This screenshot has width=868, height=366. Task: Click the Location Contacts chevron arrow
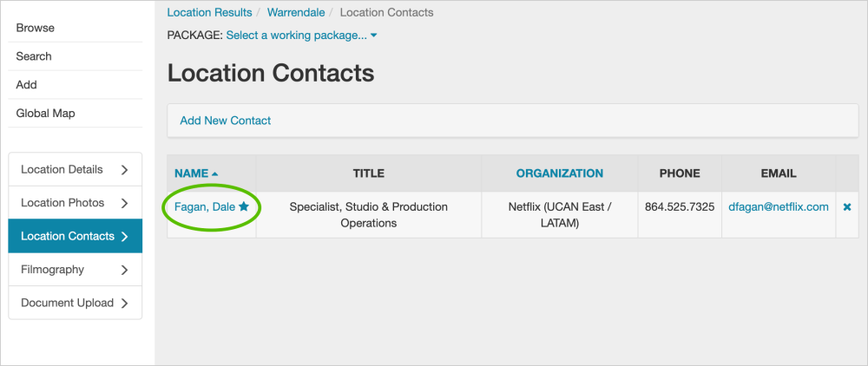(x=124, y=236)
